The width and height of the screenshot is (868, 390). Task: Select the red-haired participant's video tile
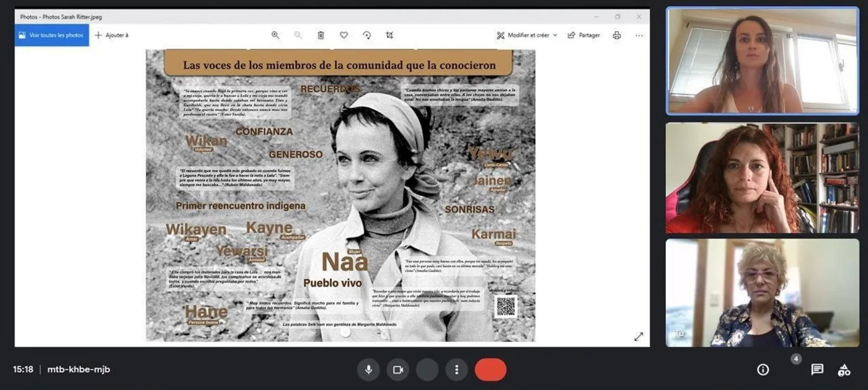(x=763, y=178)
